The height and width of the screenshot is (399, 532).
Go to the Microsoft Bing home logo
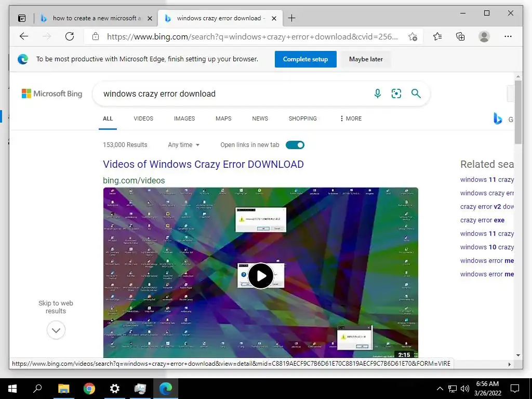[52, 94]
